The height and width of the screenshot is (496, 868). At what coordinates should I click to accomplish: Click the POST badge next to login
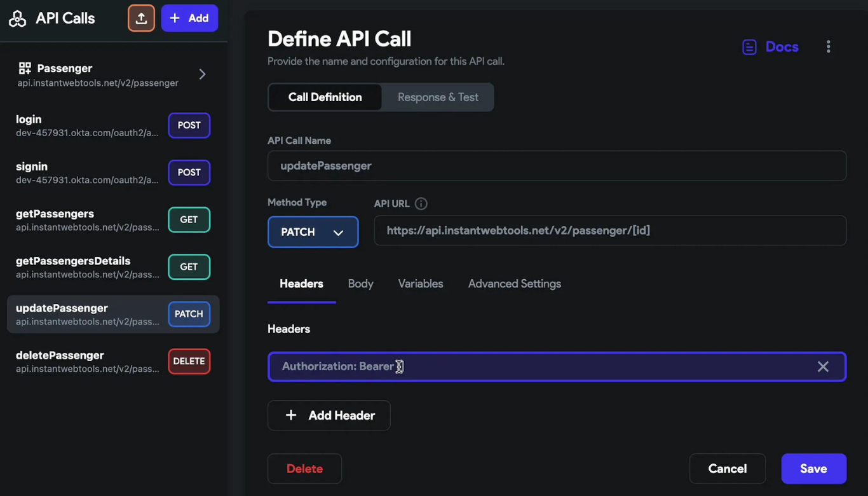(189, 125)
